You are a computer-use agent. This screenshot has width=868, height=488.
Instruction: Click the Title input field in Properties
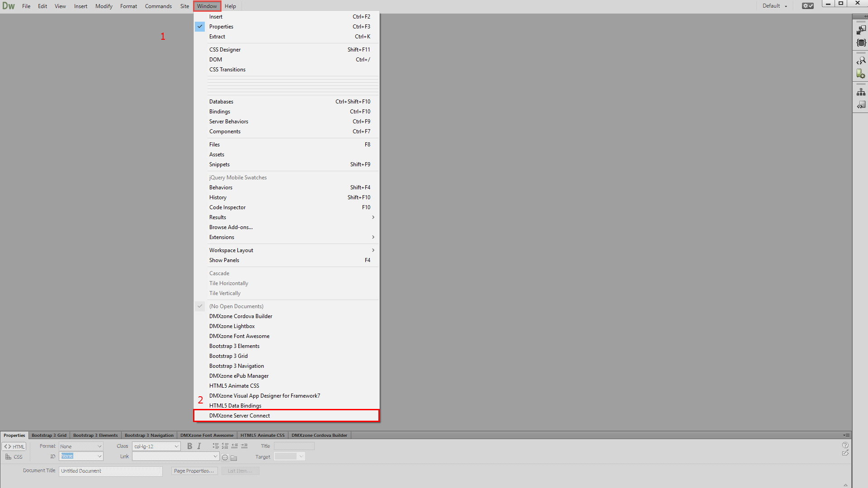point(294,446)
